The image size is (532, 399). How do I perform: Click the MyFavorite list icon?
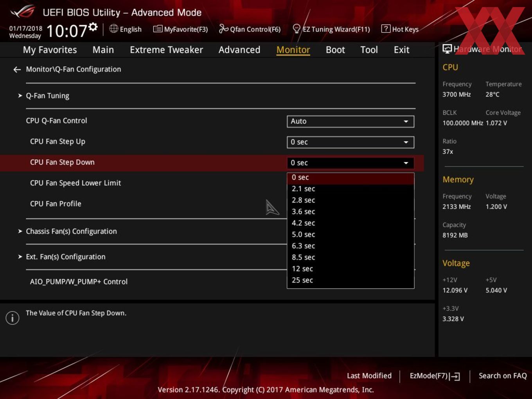(158, 29)
